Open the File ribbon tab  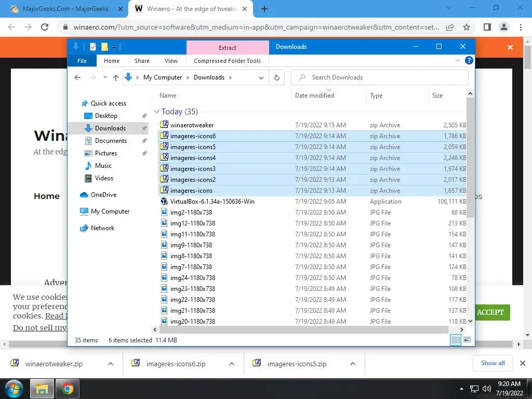[x=82, y=61]
